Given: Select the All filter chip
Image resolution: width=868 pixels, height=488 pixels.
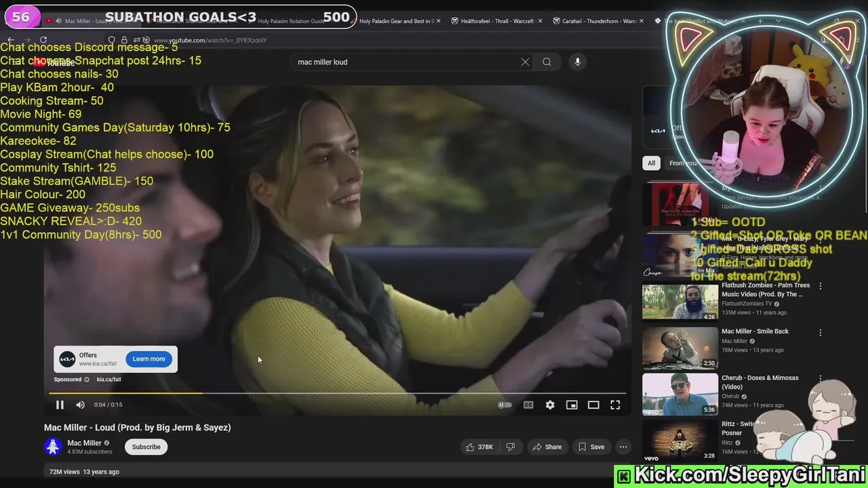Looking at the screenshot, I should click(x=651, y=163).
